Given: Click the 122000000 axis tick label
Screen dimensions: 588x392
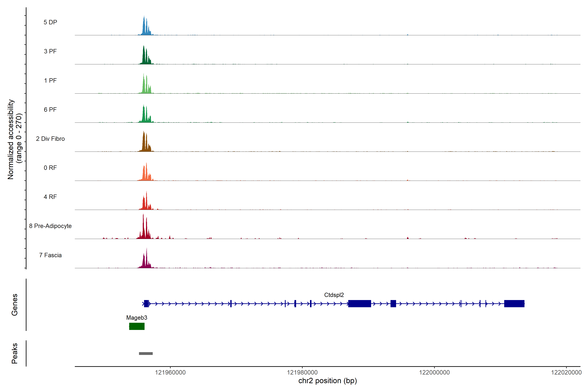Looking at the screenshot, I should [434, 373].
